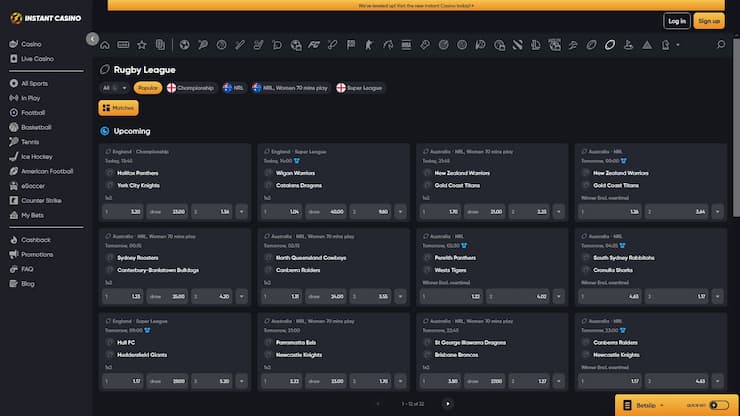This screenshot has height=416, width=740.
Task: Select St George Illawarra Dragons team name
Action: [x=470, y=342]
